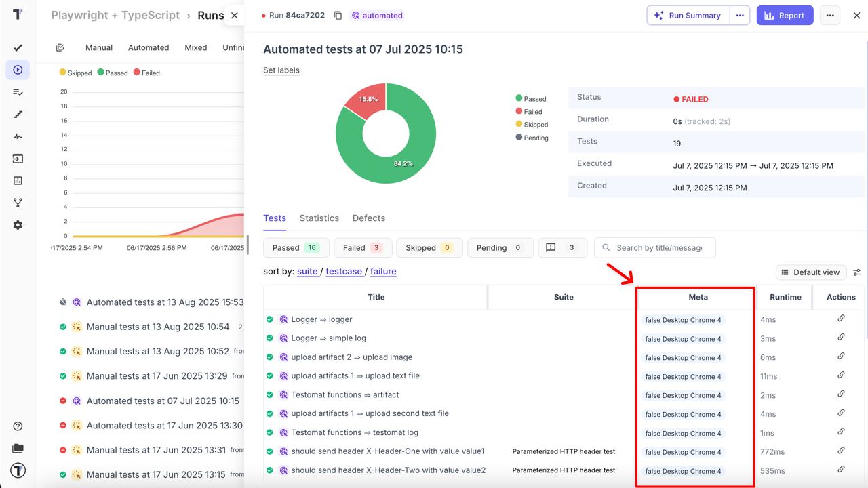Toggle the Passed 16 filter
This screenshot has width=868, height=488.
coord(296,247)
